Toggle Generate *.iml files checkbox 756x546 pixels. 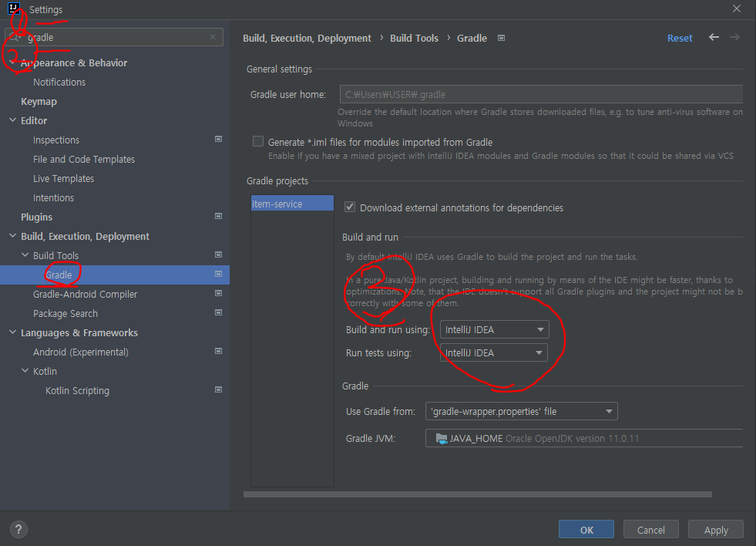coord(258,141)
